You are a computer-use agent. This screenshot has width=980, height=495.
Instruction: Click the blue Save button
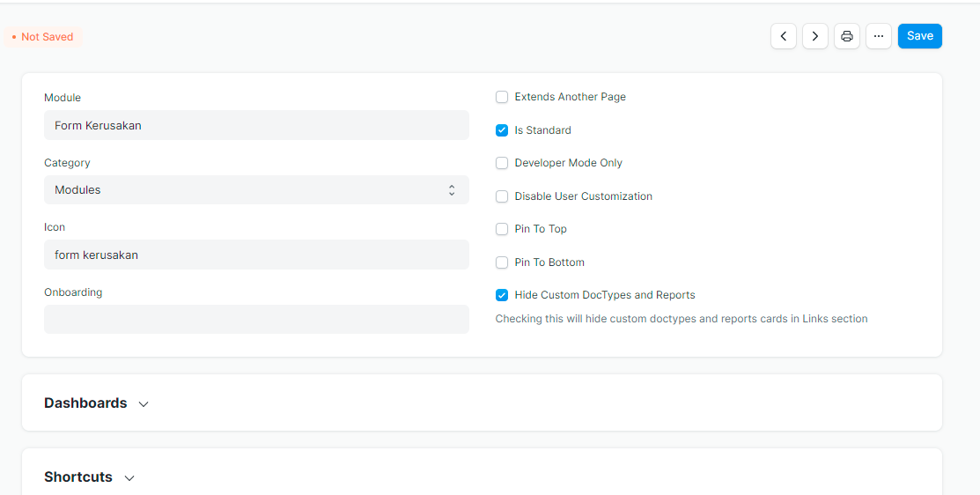920,36
